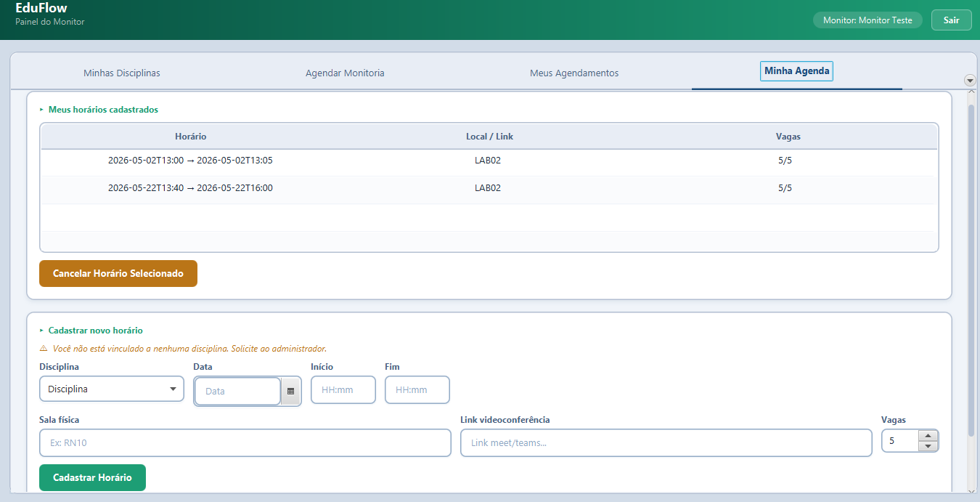Click the Link videoconferência input field
Screen dimensions: 980x502
666,442
